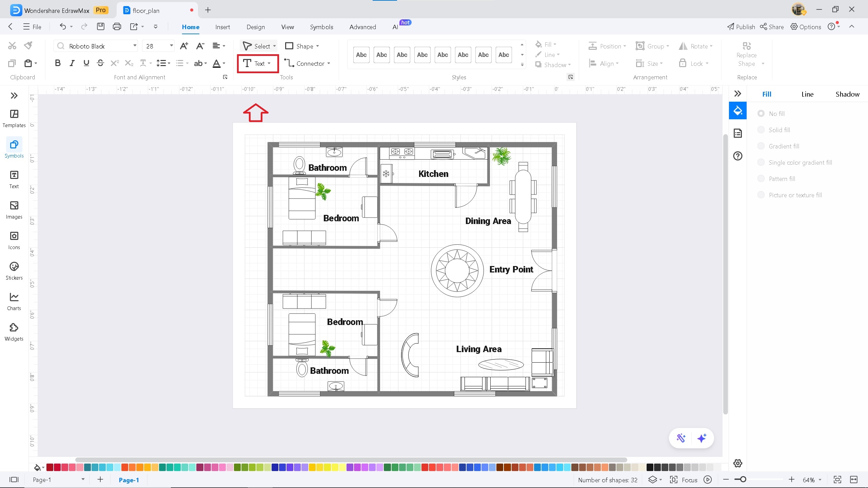The image size is (868, 488).
Task: Open the Shadow tab in right panel
Action: pos(847,94)
